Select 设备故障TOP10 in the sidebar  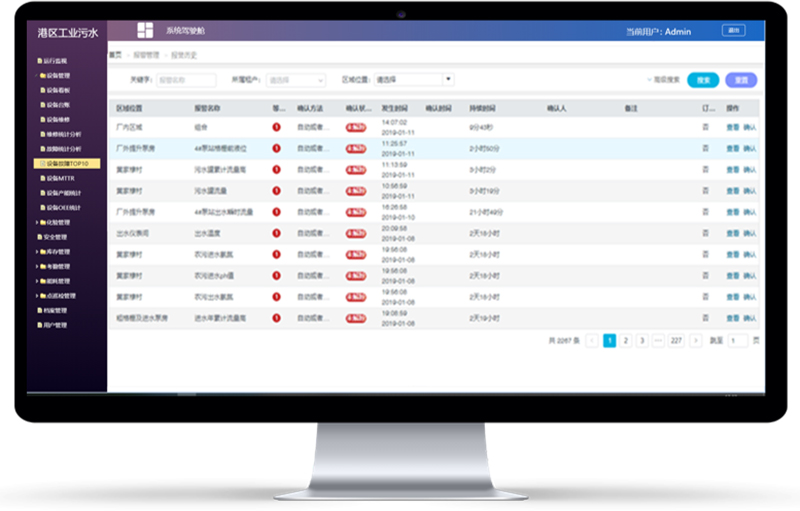click(67, 163)
